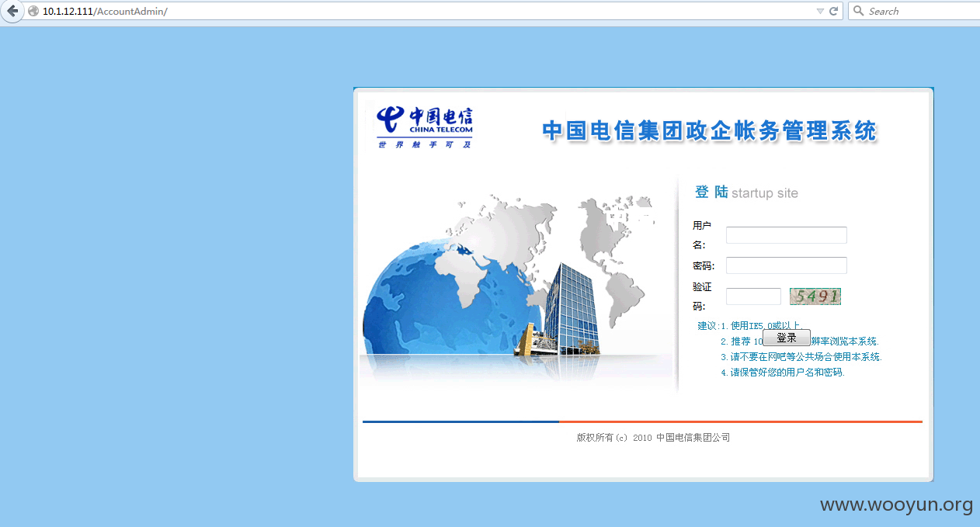Open the URL history dropdown arrow
The width and height of the screenshot is (980, 527).
click(x=820, y=11)
